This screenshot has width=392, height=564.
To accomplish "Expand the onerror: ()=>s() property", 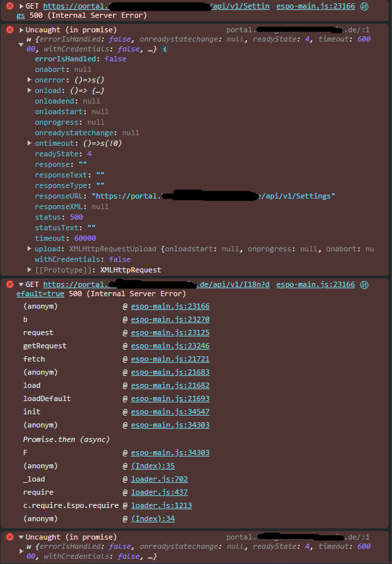I will pyautogui.click(x=30, y=80).
